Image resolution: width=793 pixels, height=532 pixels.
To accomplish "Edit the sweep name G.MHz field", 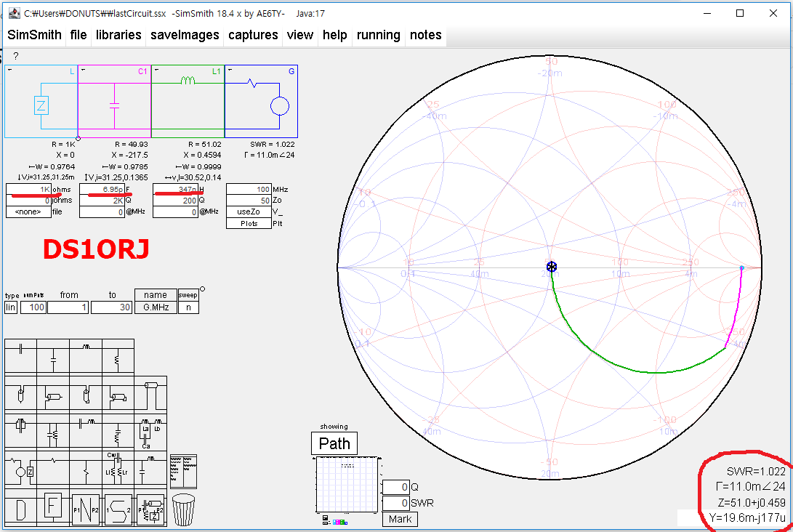I will 156,307.
